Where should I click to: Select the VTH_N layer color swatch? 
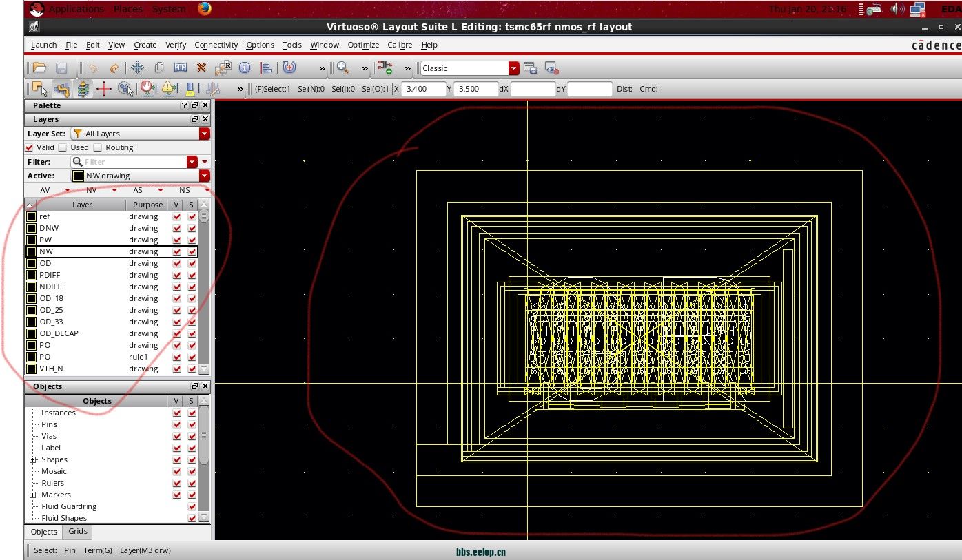click(31, 369)
